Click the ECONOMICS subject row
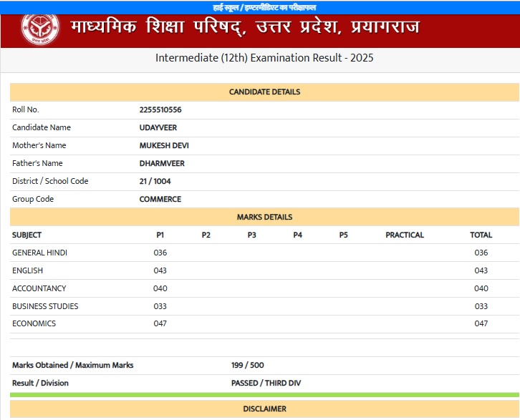 (x=264, y=324)
